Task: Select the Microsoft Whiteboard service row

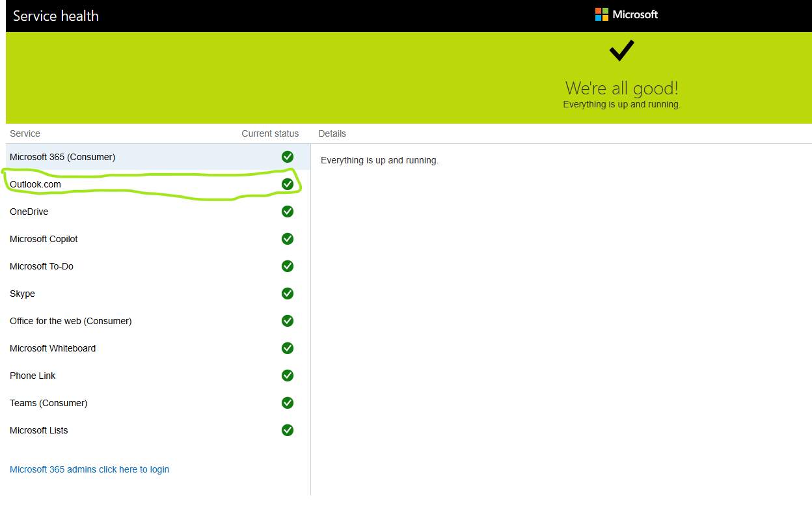Action: 158,348
